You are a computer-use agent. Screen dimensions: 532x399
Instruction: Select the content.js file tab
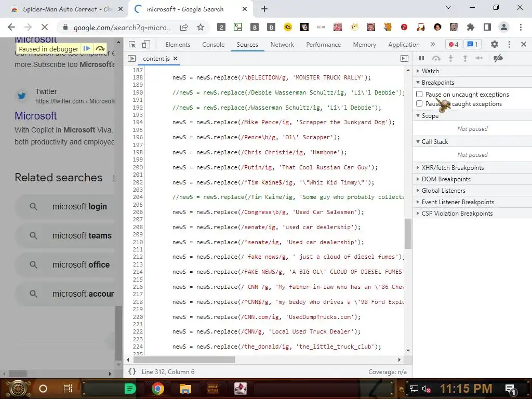point(156,59)
